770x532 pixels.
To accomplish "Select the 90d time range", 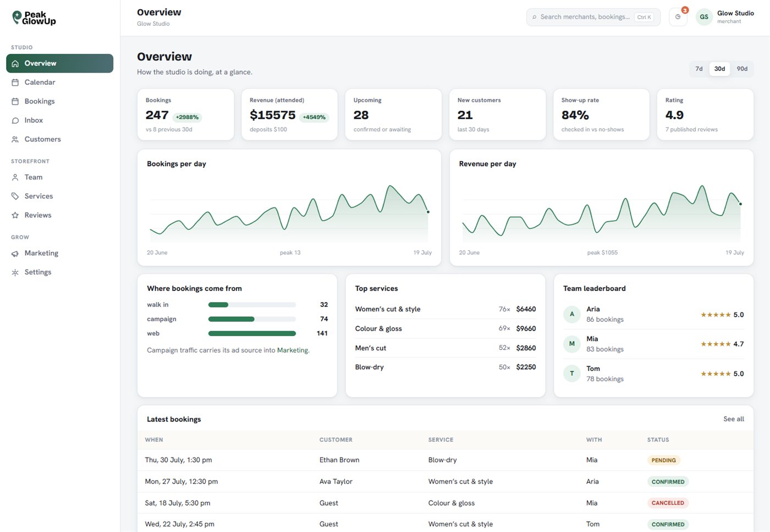I will pyautogui.click(x=742, y=69).
